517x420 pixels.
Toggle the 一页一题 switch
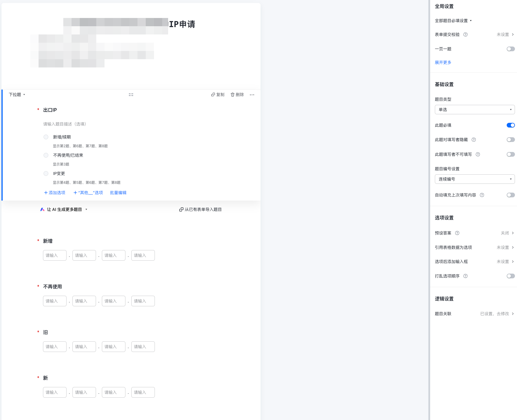tap(511, 49)
